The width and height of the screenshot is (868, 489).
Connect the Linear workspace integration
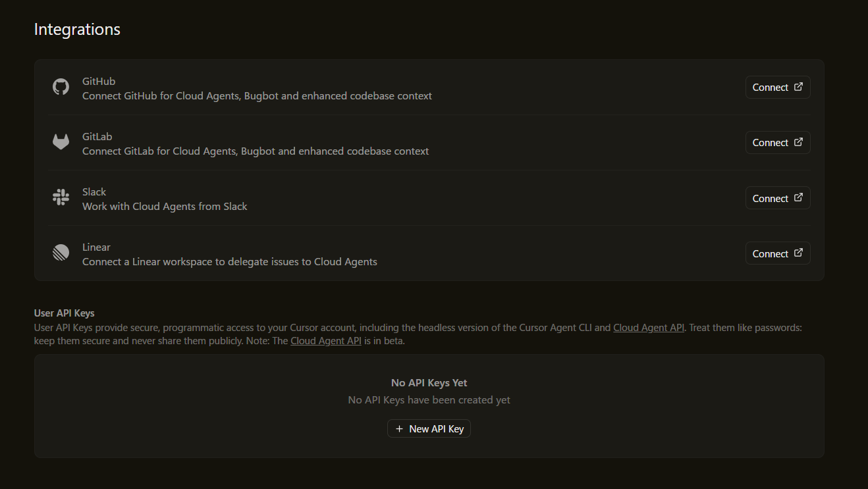(x=777, y=253)
